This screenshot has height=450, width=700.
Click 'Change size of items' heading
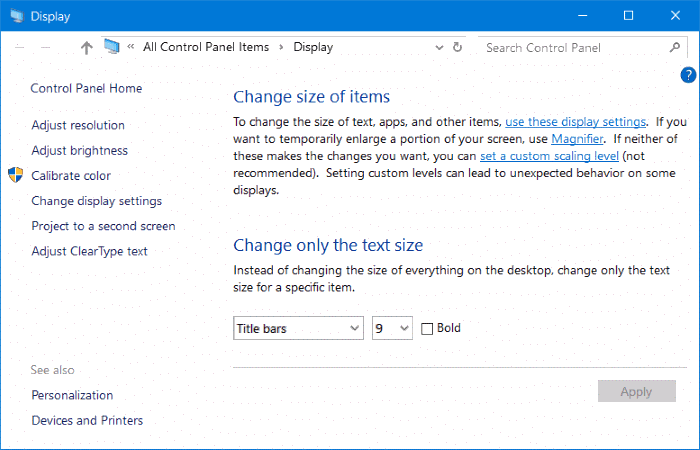(312, 97)
